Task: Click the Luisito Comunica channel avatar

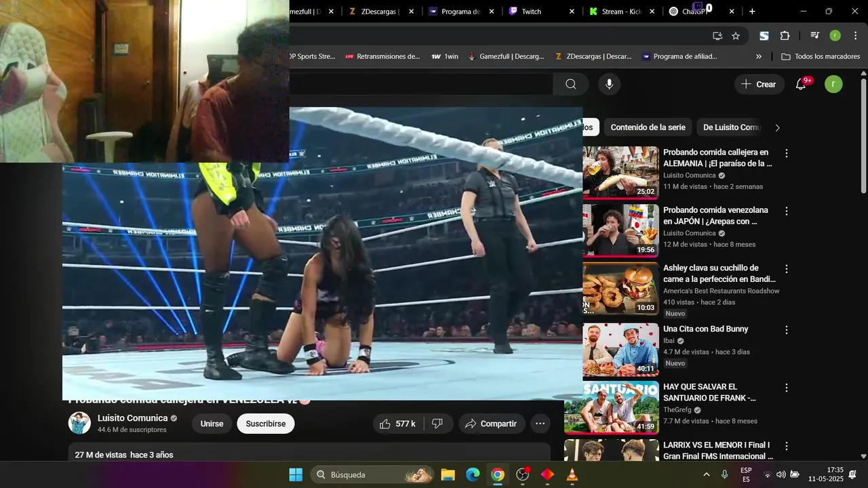Action: coord(79,423)
